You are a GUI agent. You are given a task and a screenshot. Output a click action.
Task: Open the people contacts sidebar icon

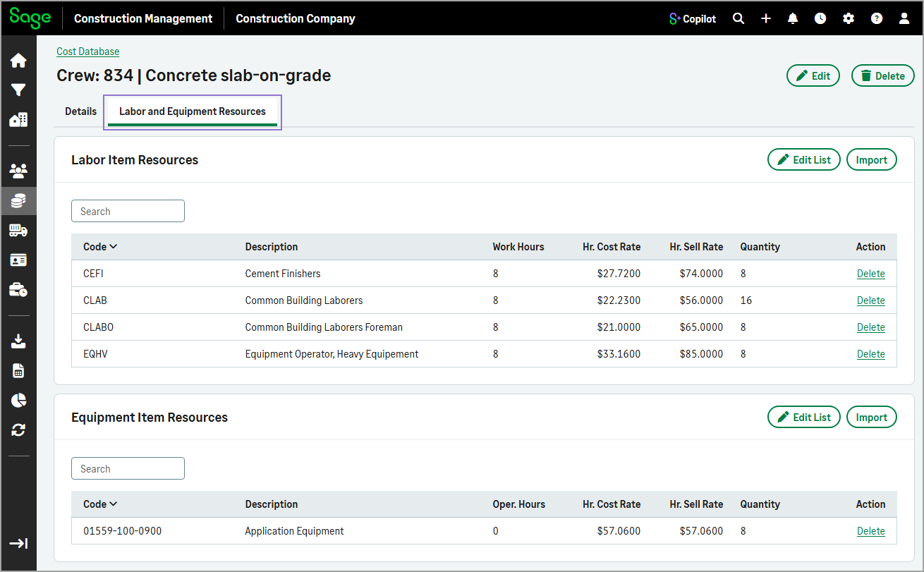[18, 171]
